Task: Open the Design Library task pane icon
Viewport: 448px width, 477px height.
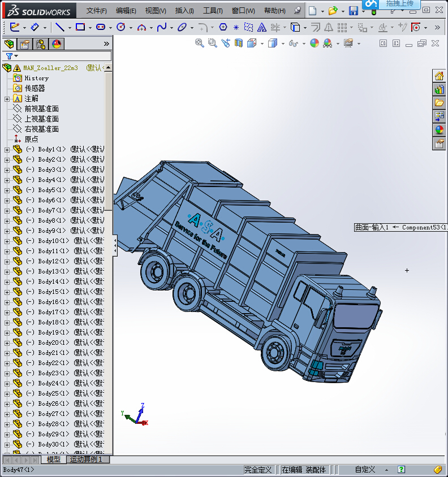Action: coord(439,89)
